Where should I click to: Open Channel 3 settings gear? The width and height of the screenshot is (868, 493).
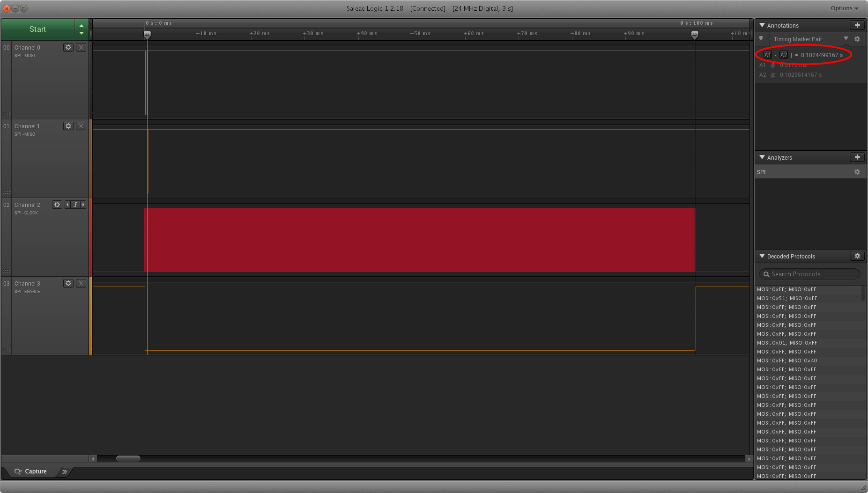pos(68,283)
